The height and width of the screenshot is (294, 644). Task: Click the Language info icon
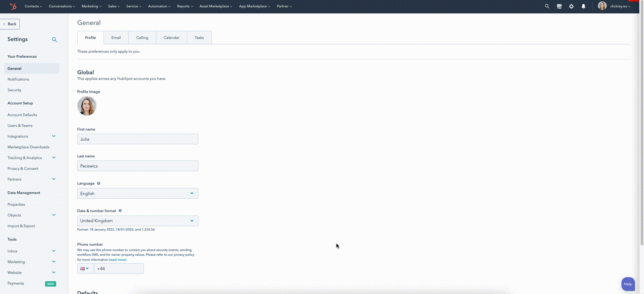pyautogui.click(x=98, y=184)
